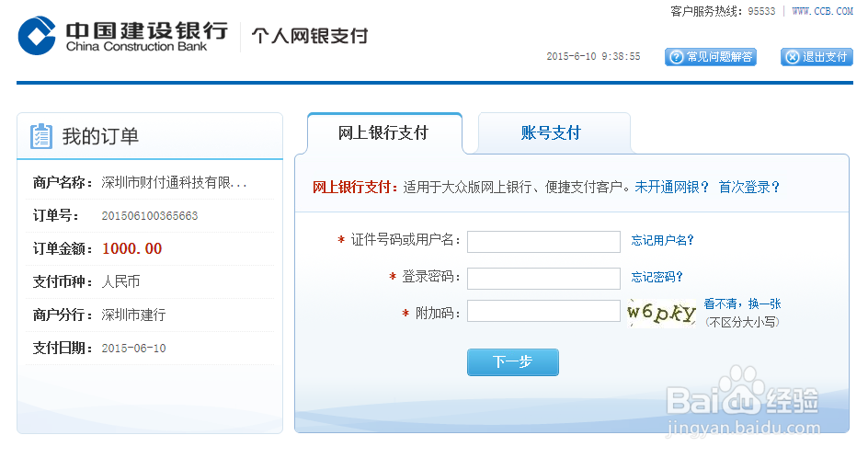Click the 忘记用户名? link
The width and height of the screenshot is (868, 458).
tap(662, 240)
